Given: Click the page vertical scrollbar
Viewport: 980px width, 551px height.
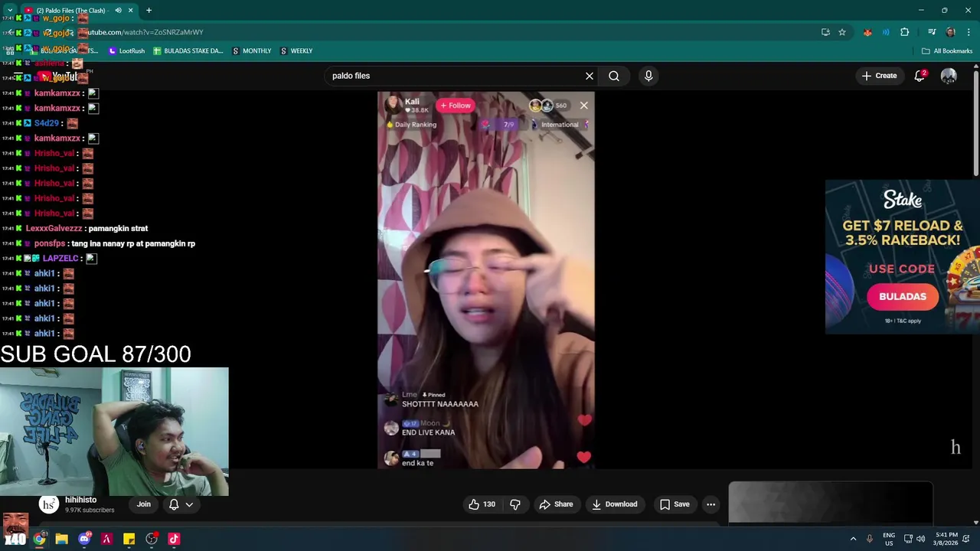Looking at the screenshot, I should point(975,122).
